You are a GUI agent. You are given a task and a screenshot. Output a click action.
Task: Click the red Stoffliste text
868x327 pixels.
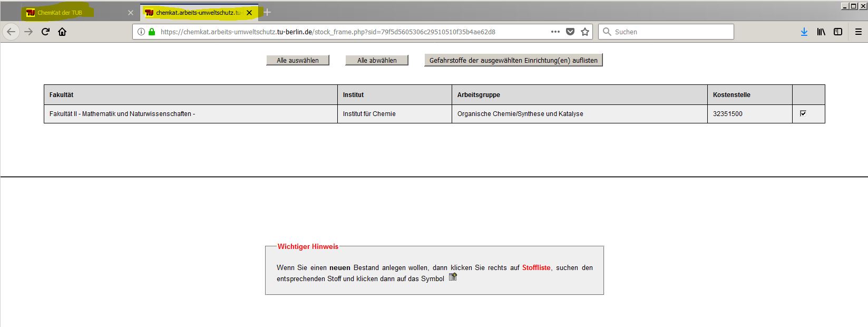tap(536, 267)
